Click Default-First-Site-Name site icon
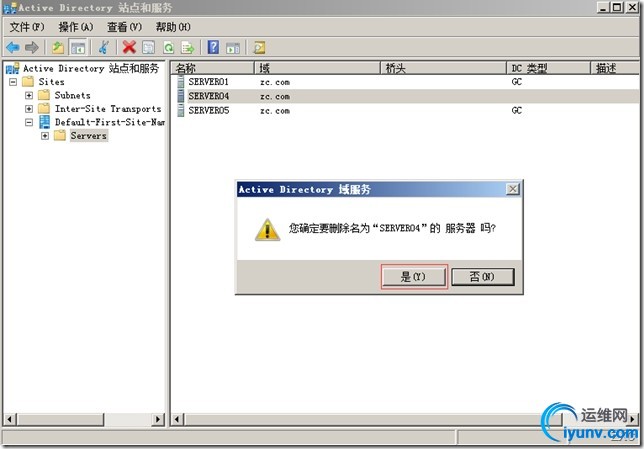Image resolution: width=644 pixels, height=449 pixels. (44, 122)
